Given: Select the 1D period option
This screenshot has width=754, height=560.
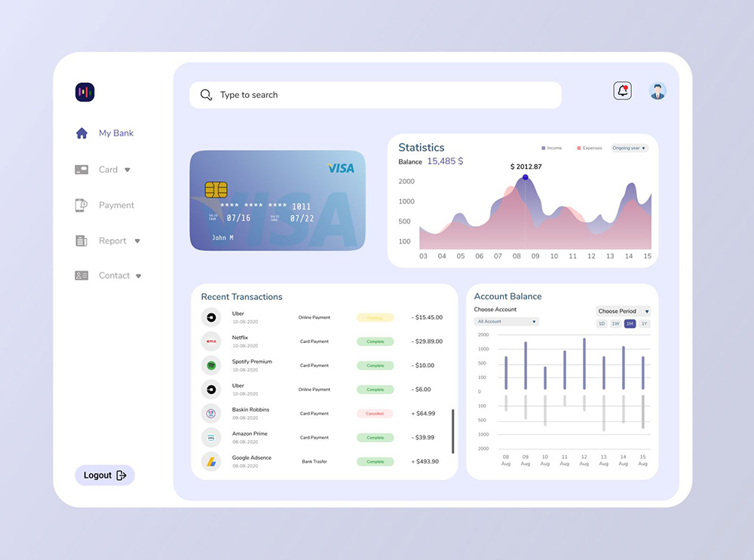Looking at the screenshot, I should pyautogui.click(x=602, y=323).
